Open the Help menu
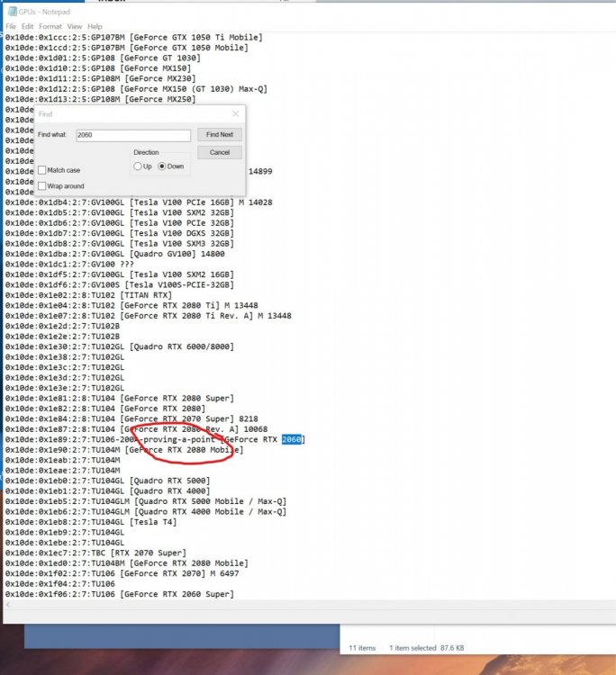Image resolution: width=616 pixels, height=675 pixels. click(95, 27)
